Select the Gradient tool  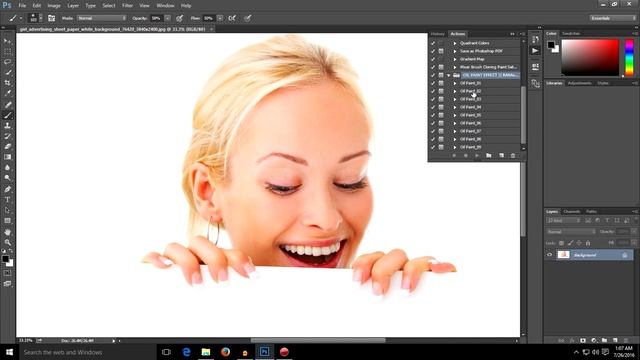click(7, 157)
